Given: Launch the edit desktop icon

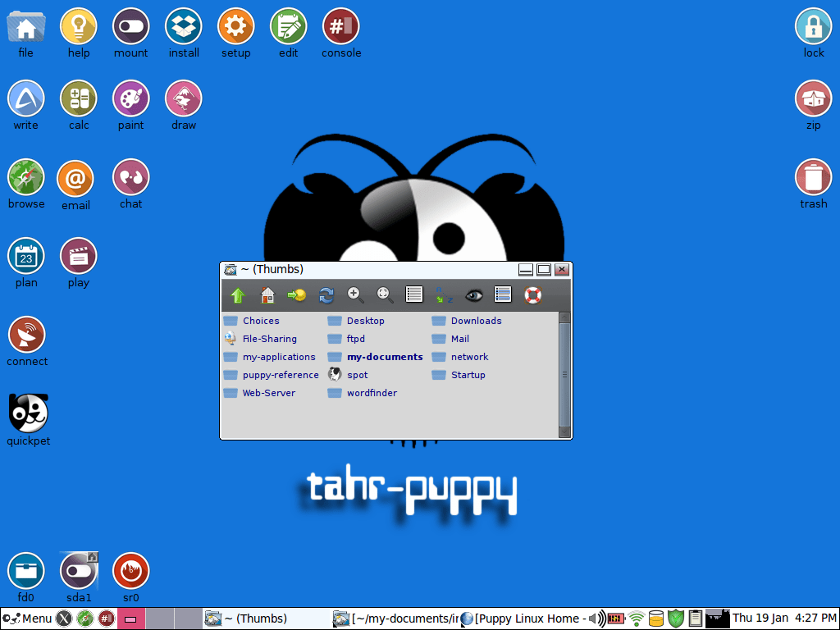Looking at the screenshot, I should coord(288,33).
